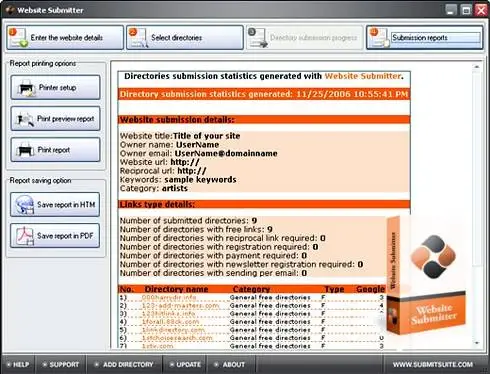
Task: Click the magnifier printer icon on Print preview
Action: click(x=26, y=119)
